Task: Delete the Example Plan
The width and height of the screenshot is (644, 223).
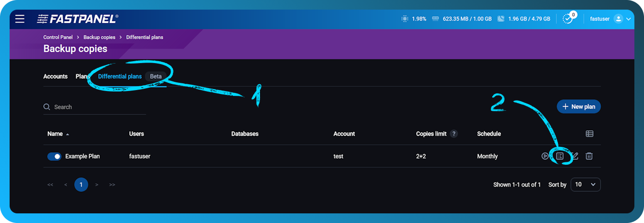Action: tap(589, 156)
